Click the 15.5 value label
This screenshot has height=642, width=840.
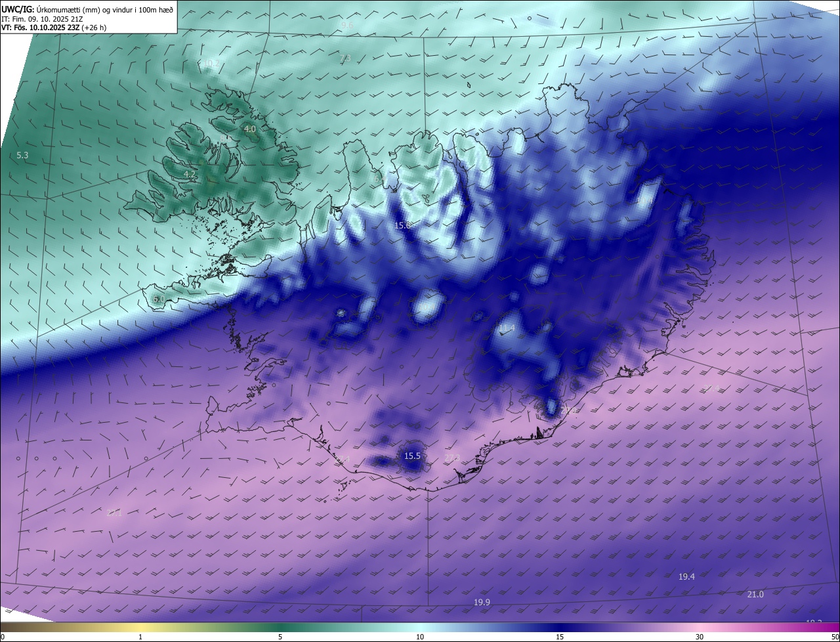tap(412, 456)
